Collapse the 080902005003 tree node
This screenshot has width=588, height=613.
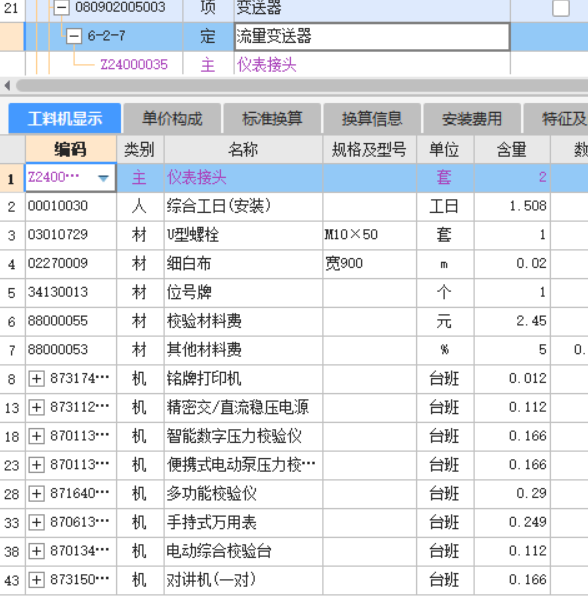61,7
